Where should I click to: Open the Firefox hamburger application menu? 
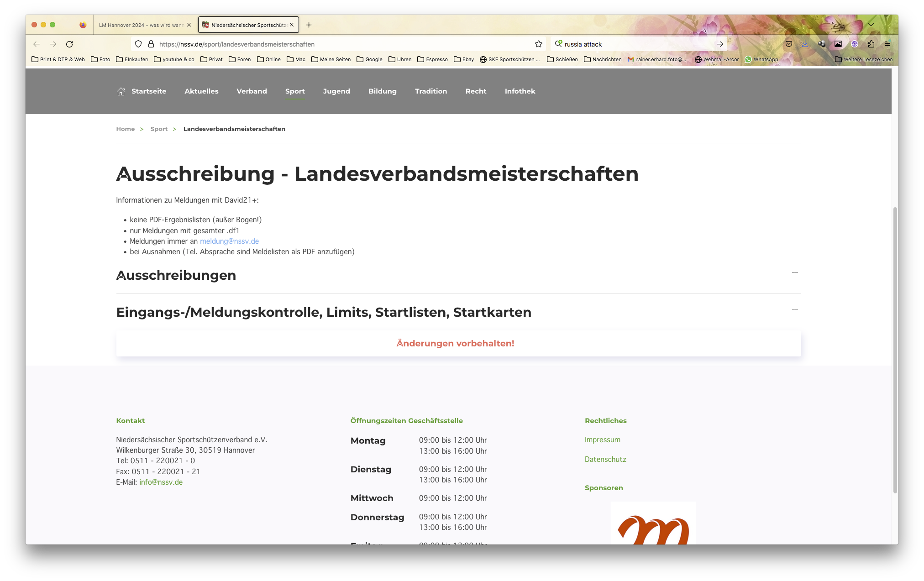click(887, 44)
